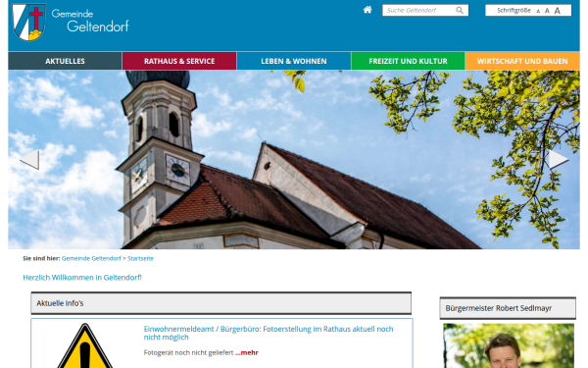This screenshot has height=368, width=588.
Task: Open the Einwohnermeldeamt Fotoerstellung article link
Action: tap(269, 333)
